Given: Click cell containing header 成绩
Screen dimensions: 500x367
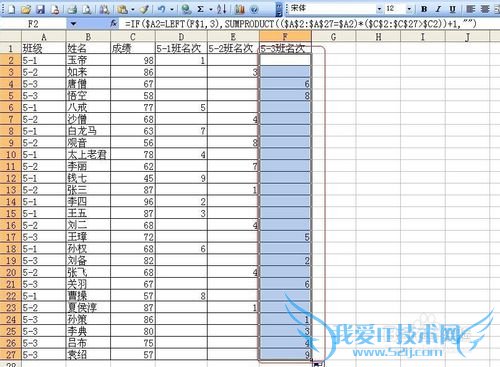Looking at the screenshot, I should [x=133, y=49].
